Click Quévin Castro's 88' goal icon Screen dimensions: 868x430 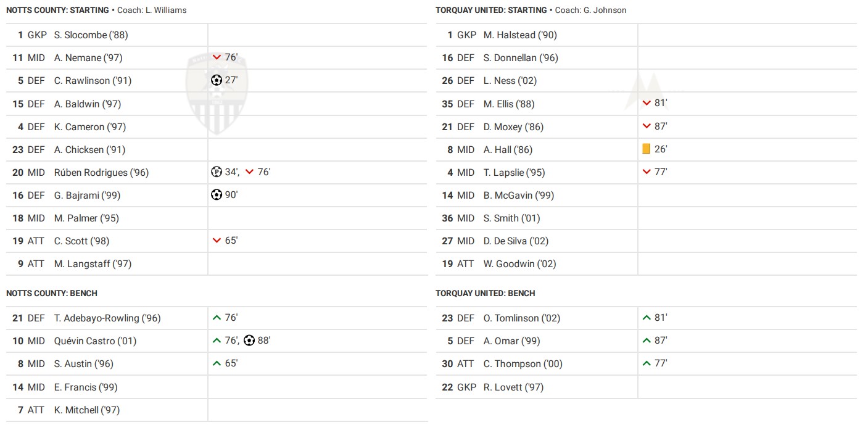(249, 341)
